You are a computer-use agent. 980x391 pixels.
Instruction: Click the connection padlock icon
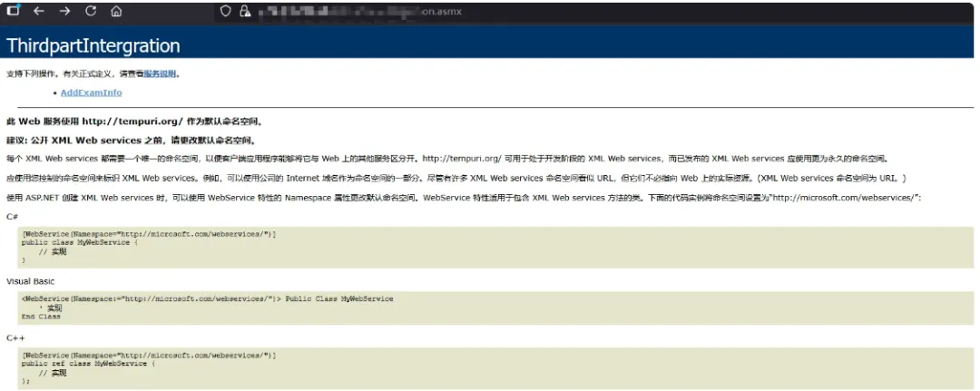(245, 11)
